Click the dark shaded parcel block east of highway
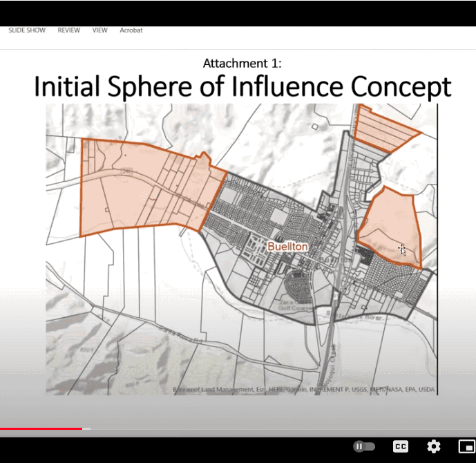This screenshot has height=463, width=476. [365, 255]
